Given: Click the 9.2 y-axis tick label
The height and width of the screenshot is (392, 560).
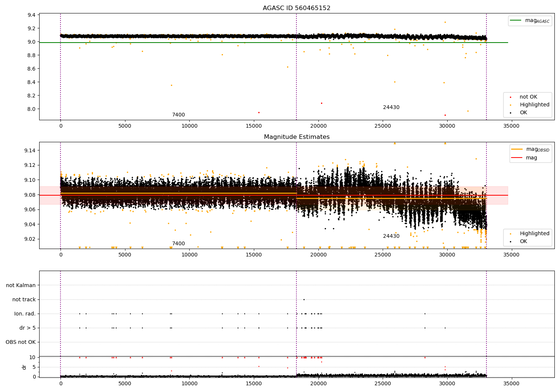Looking at the screenshot, I should click(32, 28).
